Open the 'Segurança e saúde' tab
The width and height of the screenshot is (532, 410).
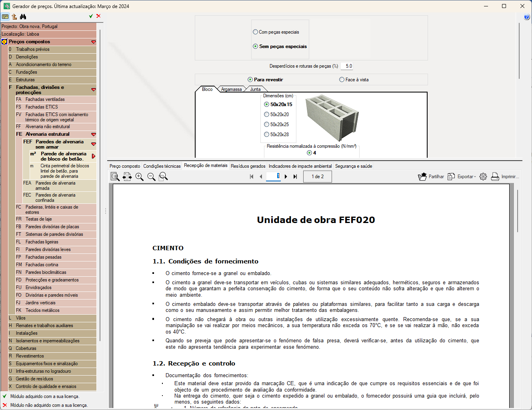pos(354,166)
